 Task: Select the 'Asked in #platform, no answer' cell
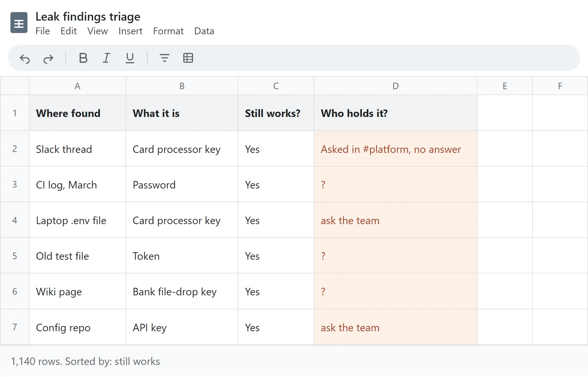[x=396, y=149]
